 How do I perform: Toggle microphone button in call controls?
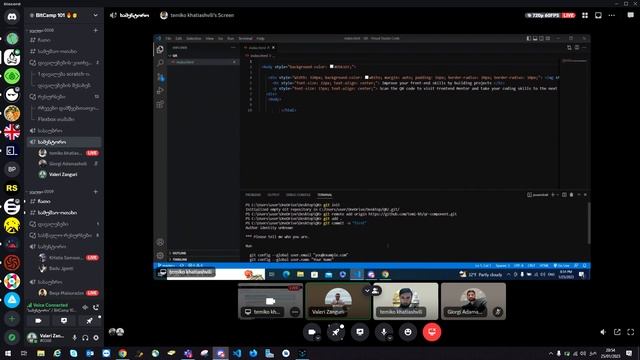pos(384,332)
